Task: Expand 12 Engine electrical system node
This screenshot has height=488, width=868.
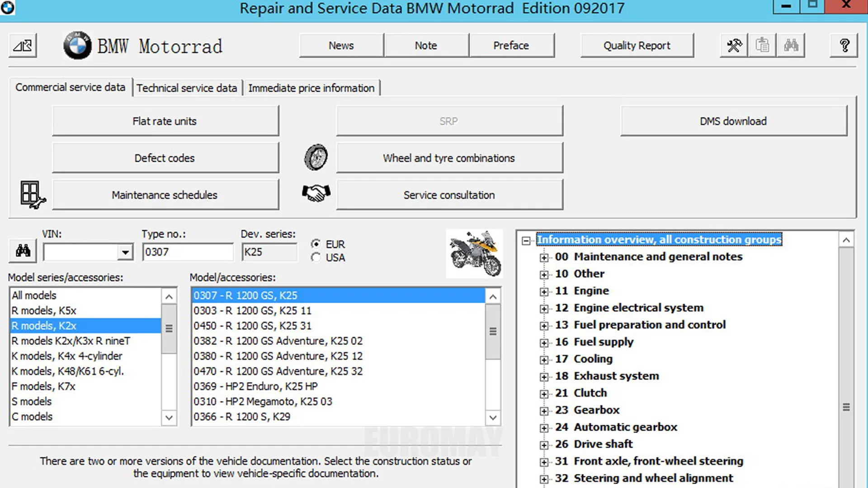Action: pyautogui.click(x=544, y=309)
